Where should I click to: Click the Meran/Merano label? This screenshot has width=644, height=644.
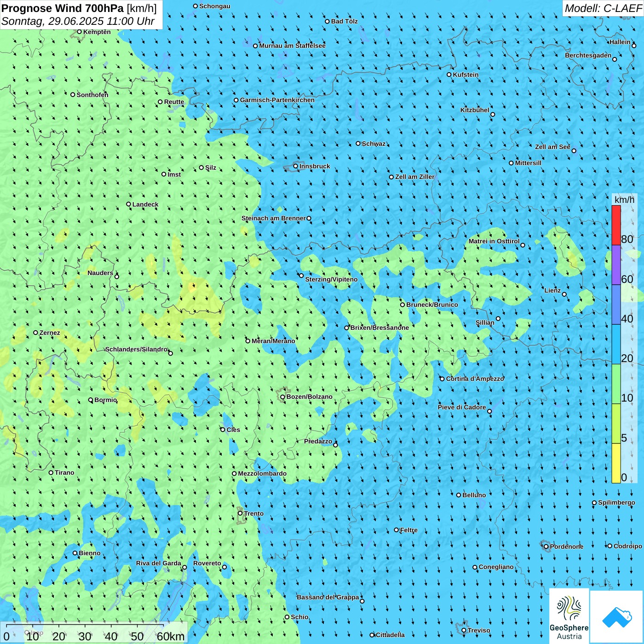(273, 341)
